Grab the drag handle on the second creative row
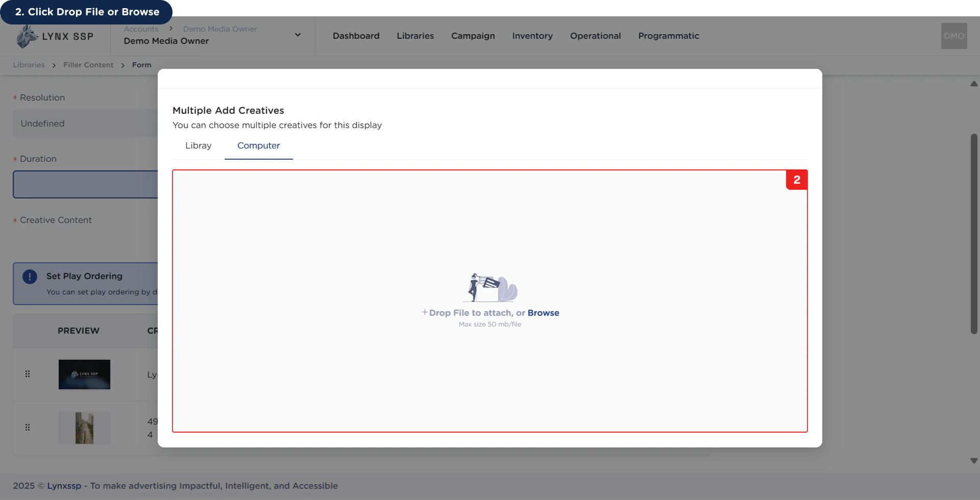Image resolution: width=980 pixels, height=500 pixels. point(28,427)
